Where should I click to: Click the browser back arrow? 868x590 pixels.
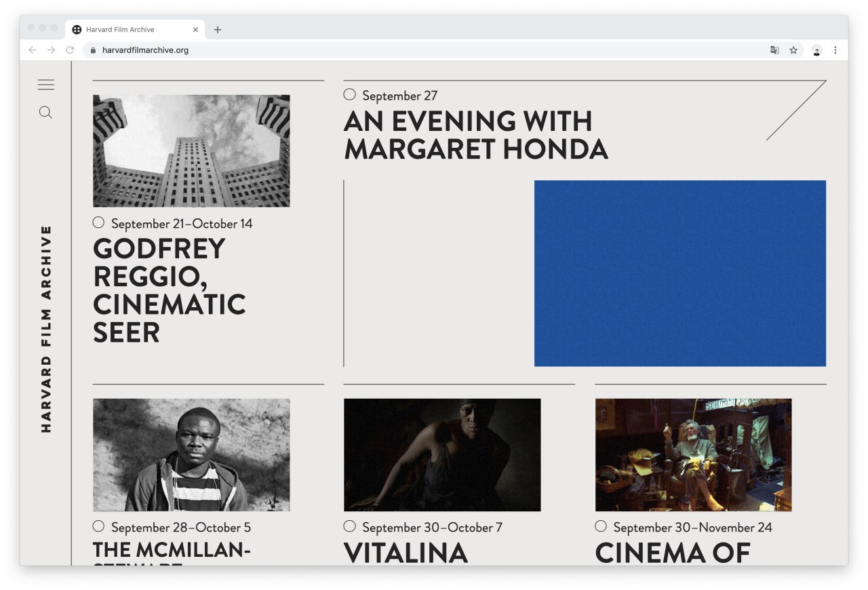(33, 50)
